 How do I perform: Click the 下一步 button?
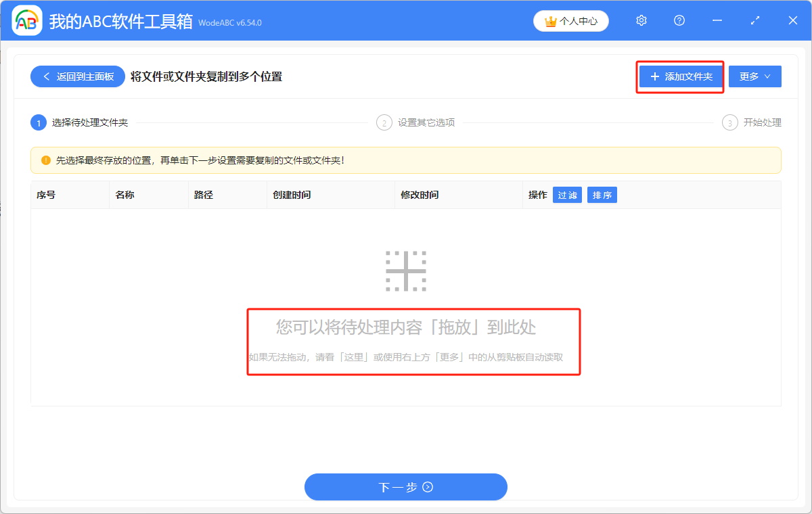tap(406, 487)
